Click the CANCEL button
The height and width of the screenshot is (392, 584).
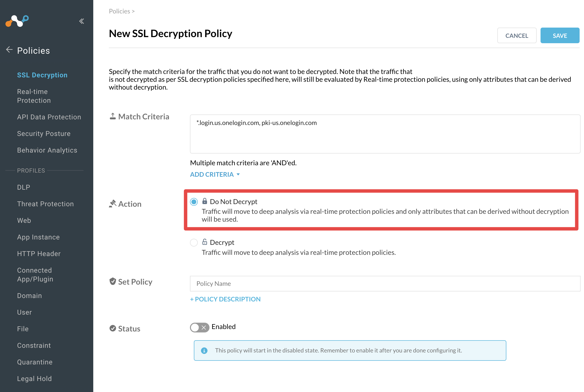tap(517, 35)
